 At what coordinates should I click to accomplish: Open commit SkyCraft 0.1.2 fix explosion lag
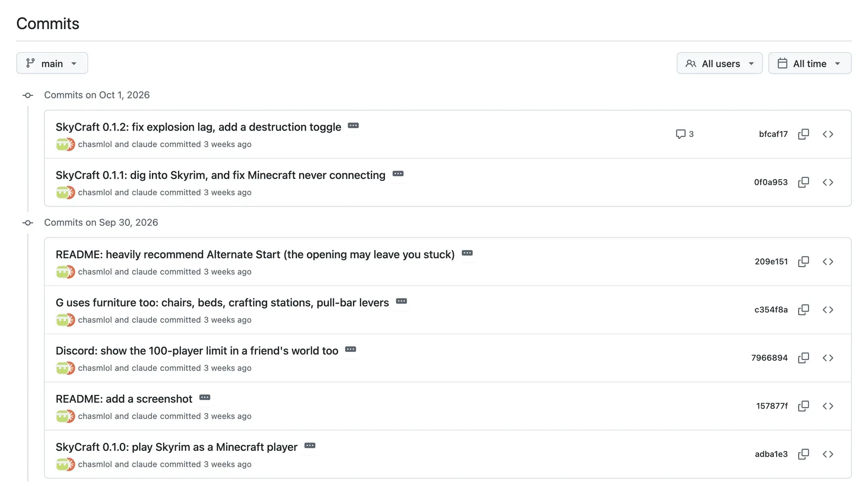[198, 127]
